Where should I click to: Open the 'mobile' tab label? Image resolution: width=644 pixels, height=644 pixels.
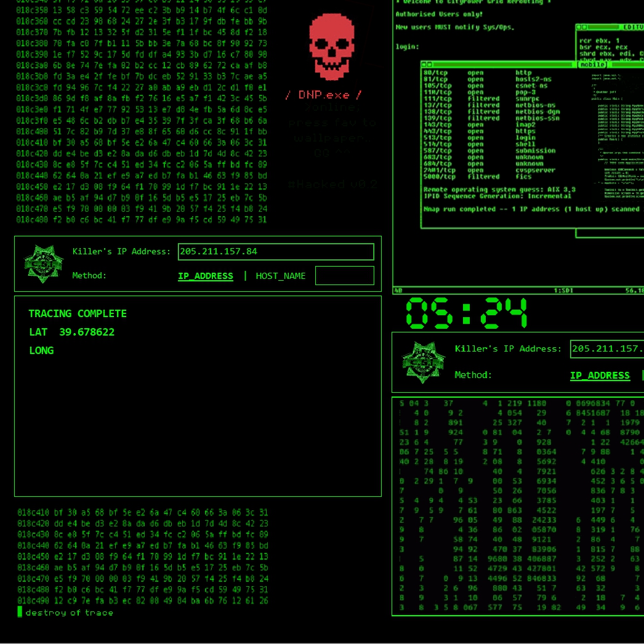coord(592,65)
